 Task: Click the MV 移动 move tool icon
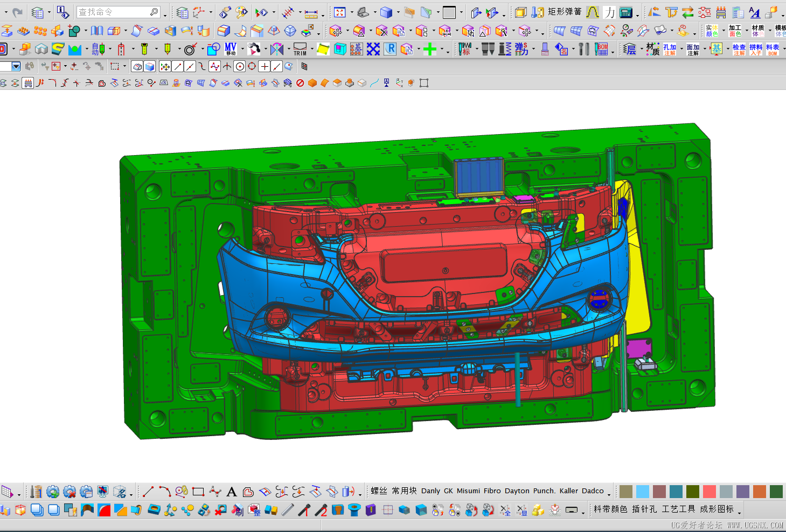(231, 49)
